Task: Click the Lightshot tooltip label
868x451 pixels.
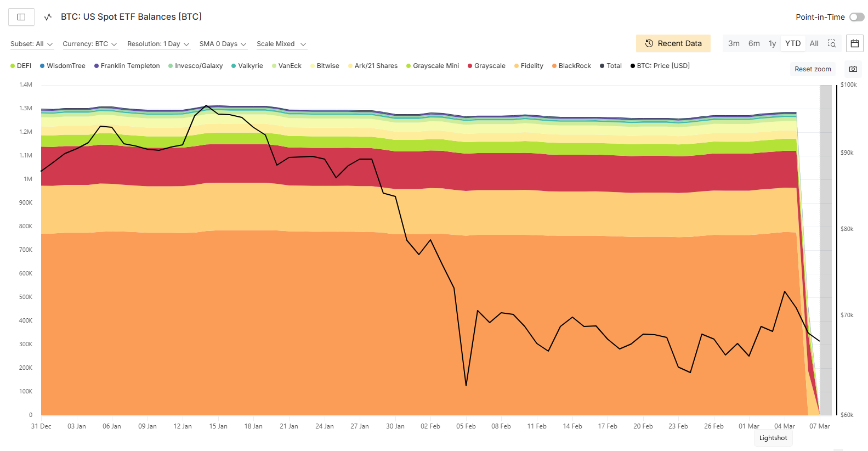Action: pyautogui.click(x=773, y=438)
